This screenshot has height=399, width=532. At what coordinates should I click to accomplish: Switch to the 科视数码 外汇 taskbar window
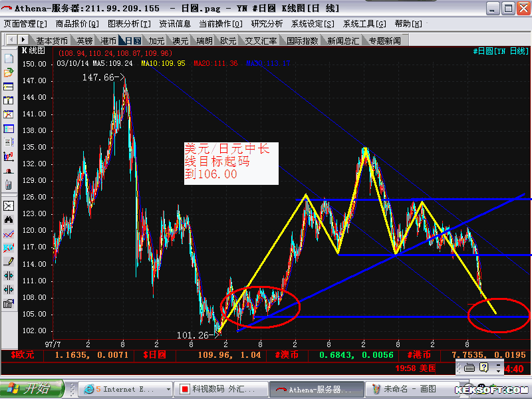[222, 389]
